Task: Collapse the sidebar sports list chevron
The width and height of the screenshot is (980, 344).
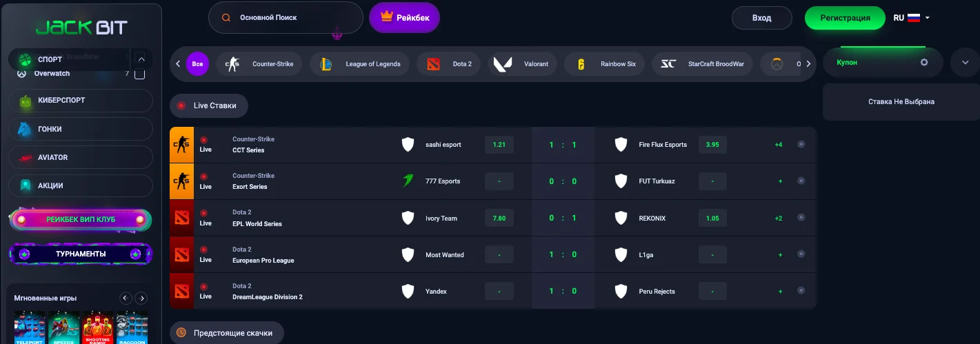Action: 141,59
